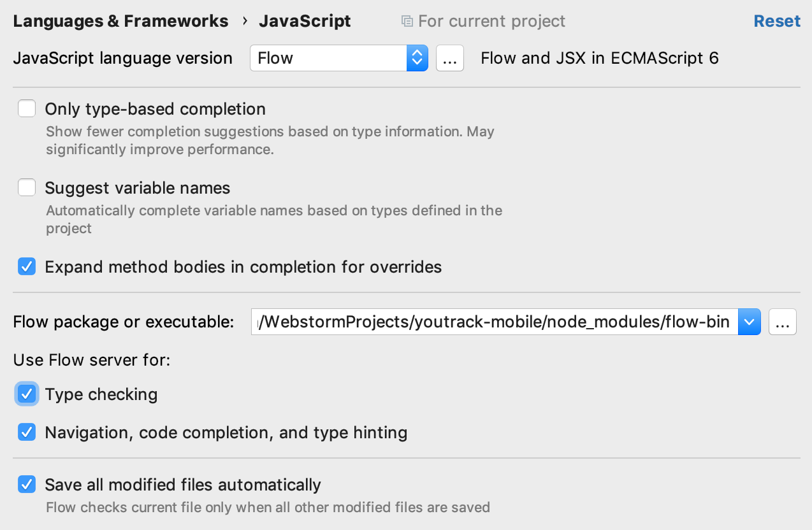Uncheck Navigation, code completion, and type hinting
This screenshot has width=812, height=530.
pyautogui.click(x=27, y=433)
